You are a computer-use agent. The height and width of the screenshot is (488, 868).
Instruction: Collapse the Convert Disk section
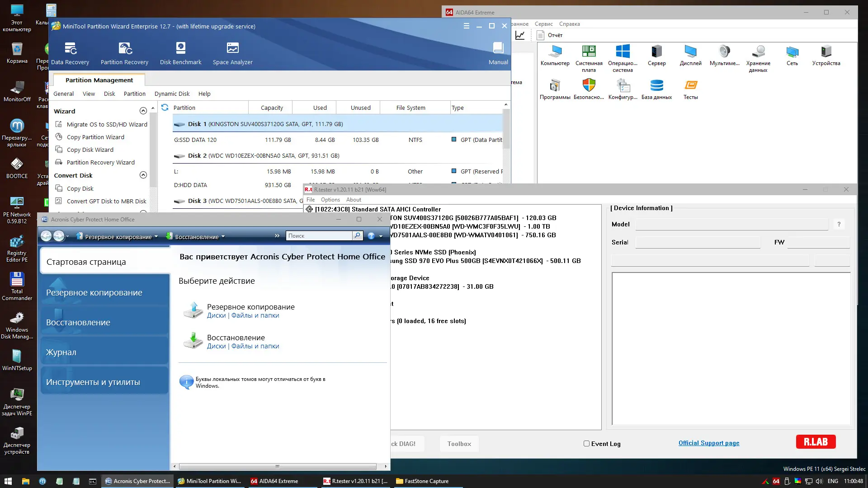143,175
